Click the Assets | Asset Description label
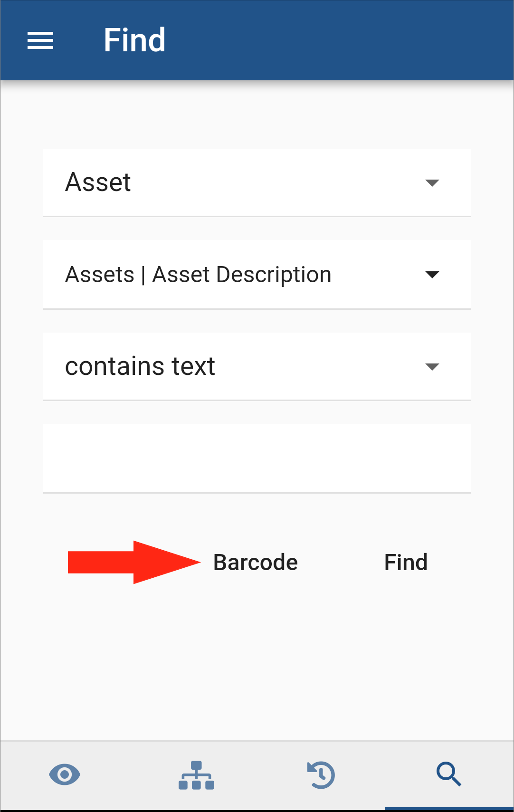 coord(198,275)
